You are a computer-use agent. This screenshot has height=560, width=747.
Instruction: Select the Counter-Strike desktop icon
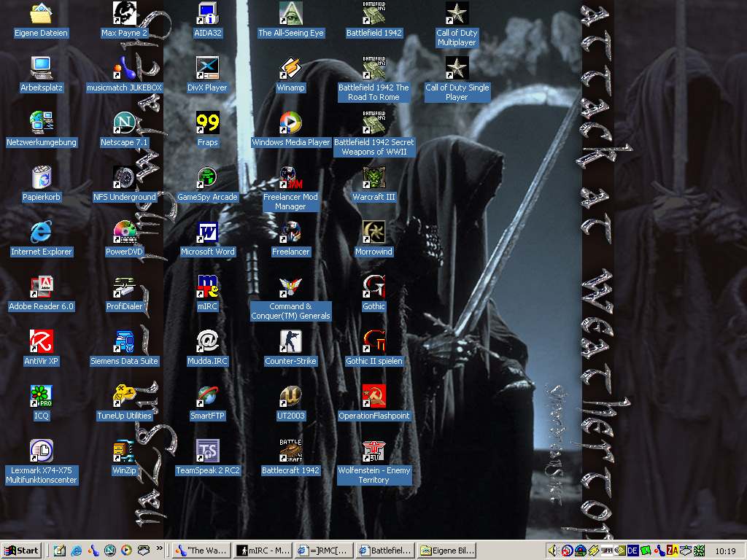tap(290, 342)
